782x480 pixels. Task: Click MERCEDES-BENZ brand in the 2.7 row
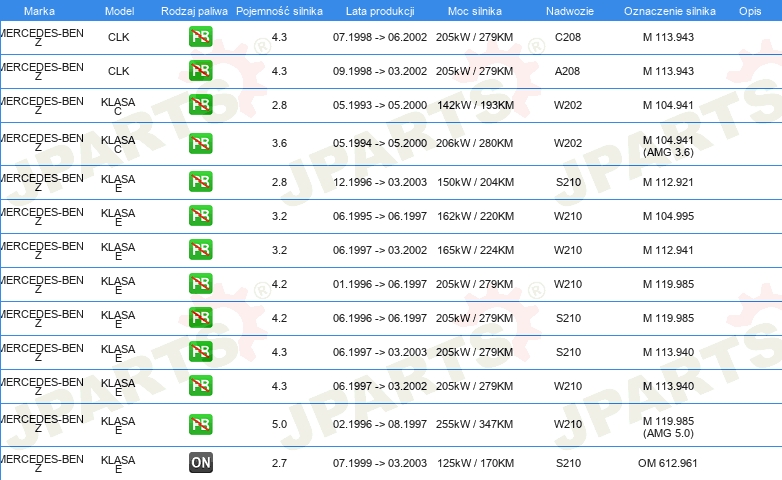click(x=42, y=464)
